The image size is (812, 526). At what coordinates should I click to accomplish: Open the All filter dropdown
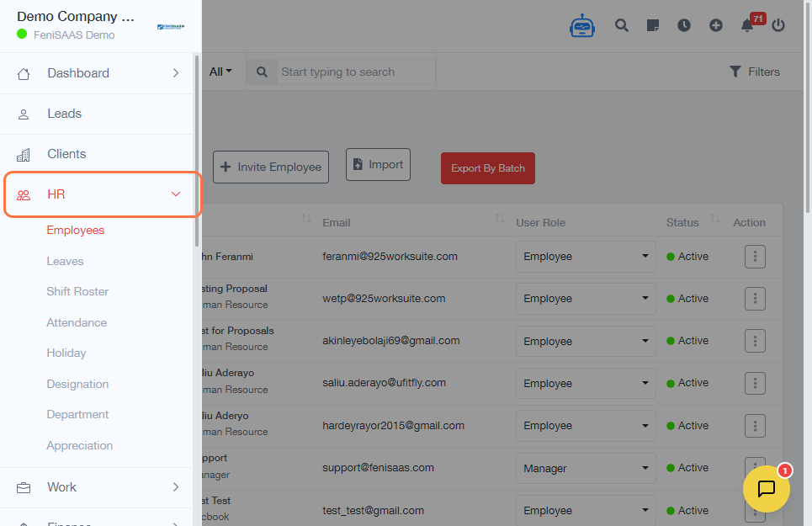tap(220, 72)
